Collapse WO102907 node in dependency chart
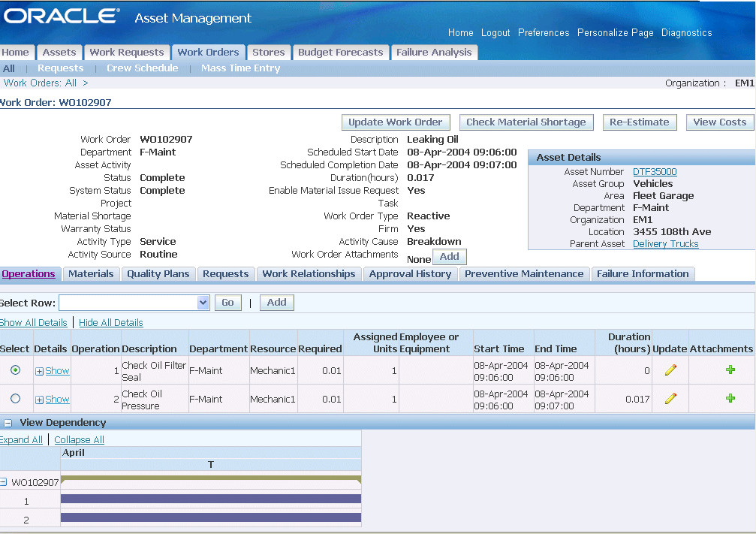 coord(3,482)
